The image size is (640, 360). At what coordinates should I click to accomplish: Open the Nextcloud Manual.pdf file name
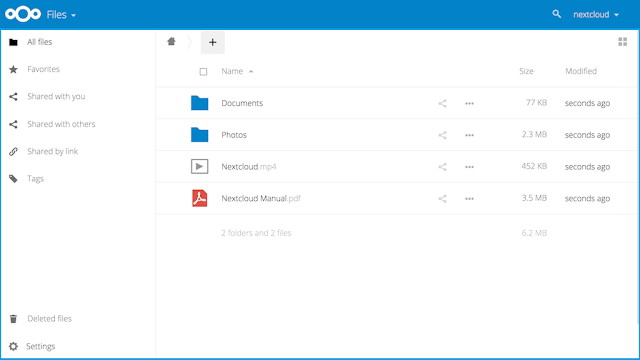click(x=261, y=198)
